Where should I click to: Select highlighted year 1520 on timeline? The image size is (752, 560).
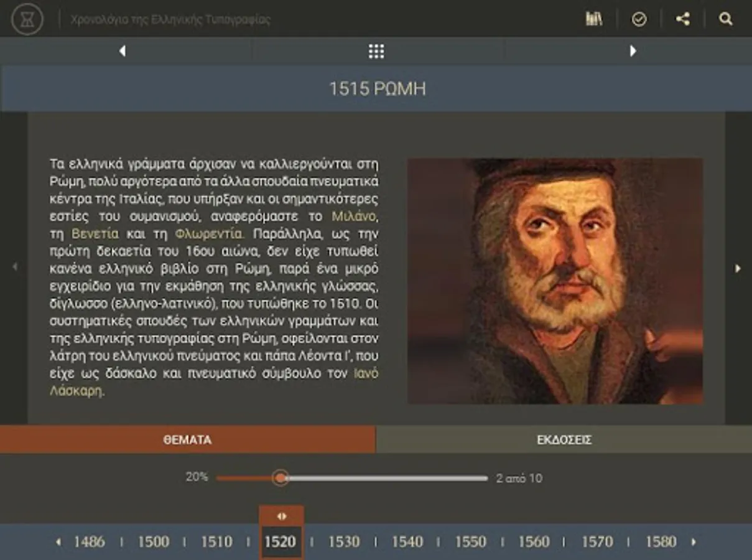281,542
